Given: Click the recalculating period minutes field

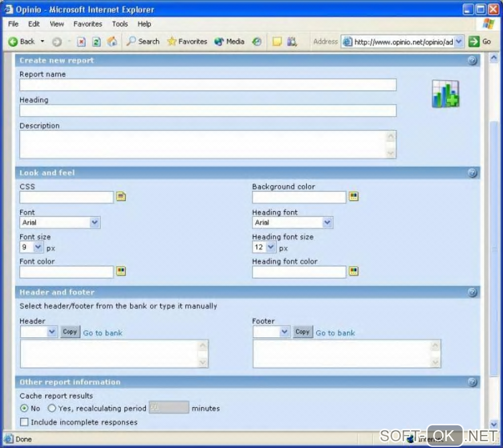Looking at the screenshot, I should pos(169,407).
